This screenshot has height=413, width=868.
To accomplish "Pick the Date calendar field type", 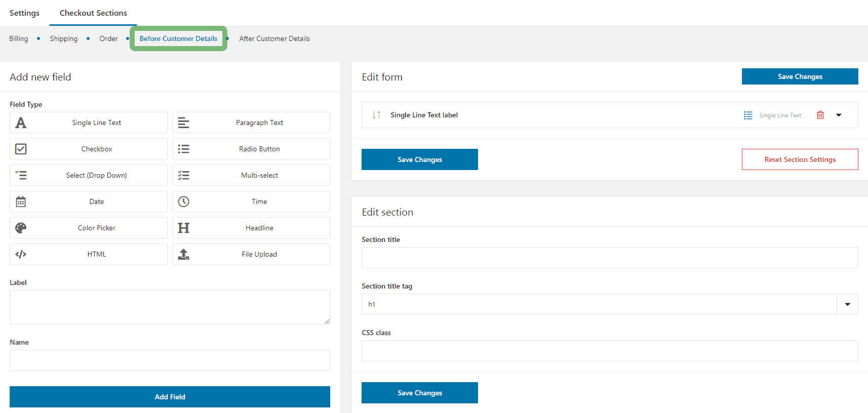I will (89, 201).
